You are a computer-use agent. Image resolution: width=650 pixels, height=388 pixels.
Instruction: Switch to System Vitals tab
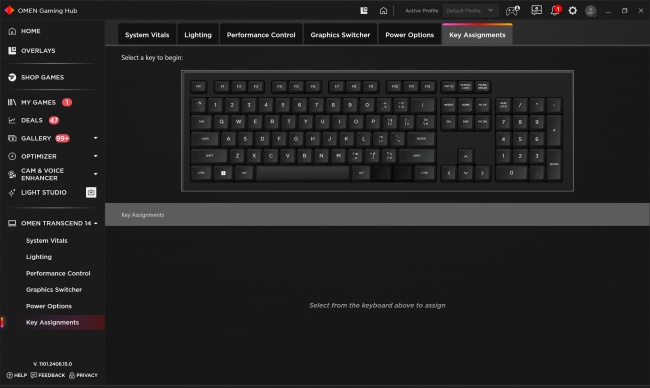(x=147, y=35)
